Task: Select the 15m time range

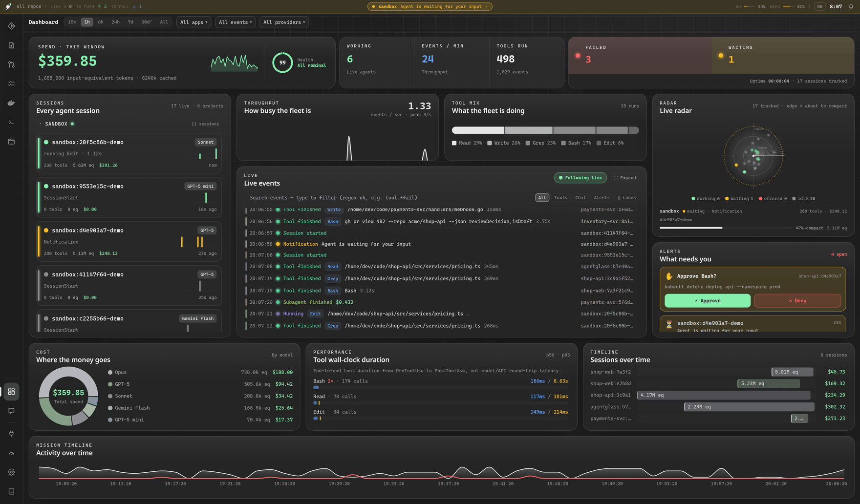Action: coord(72,22)
